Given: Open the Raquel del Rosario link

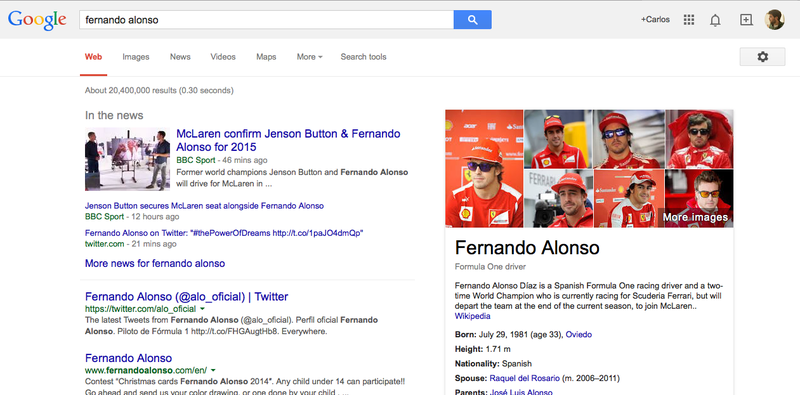Looking at the screenshot, I should coord(524,379).
